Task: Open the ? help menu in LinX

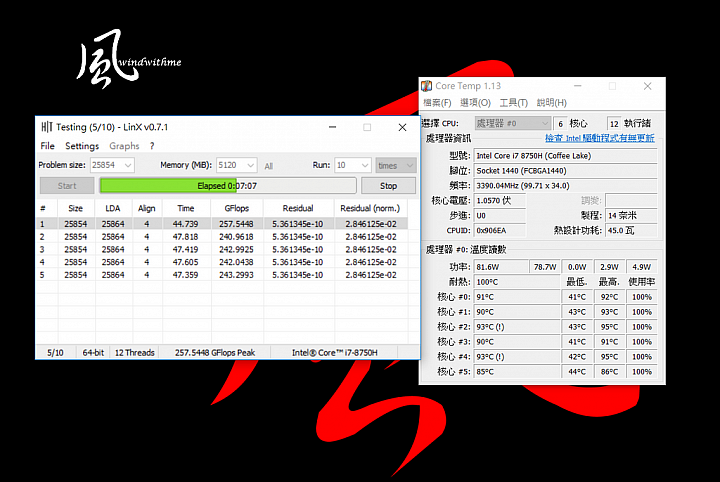Action: click(152, 146)
